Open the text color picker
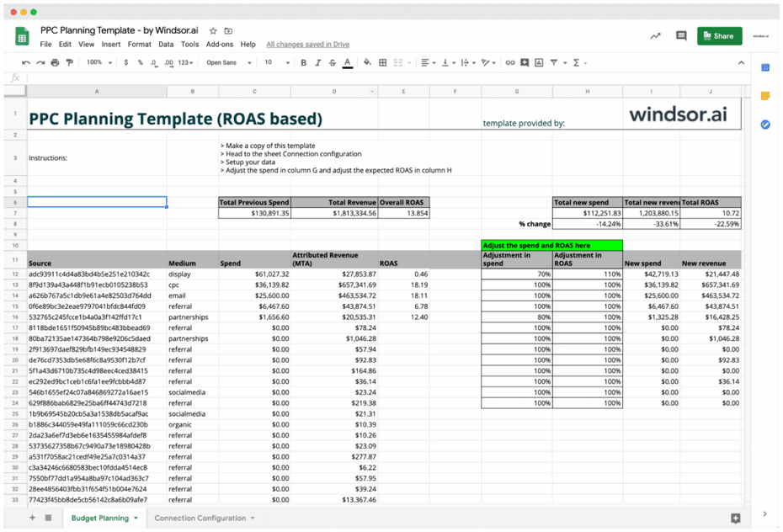This screenshot has height=532, width=783. point(348,62)
